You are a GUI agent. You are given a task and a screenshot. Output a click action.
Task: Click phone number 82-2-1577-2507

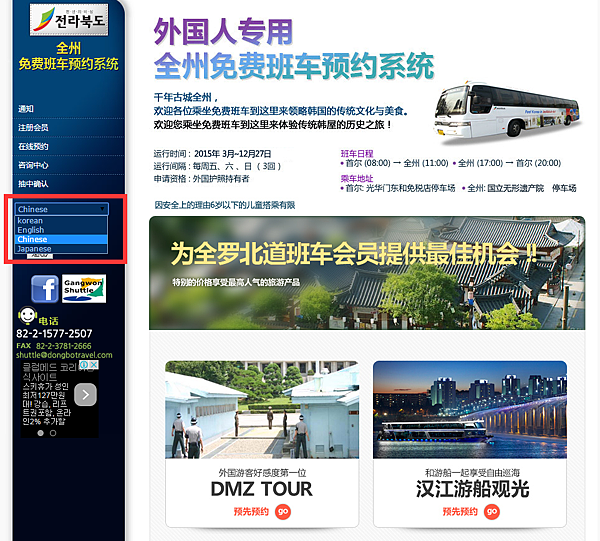click(54, 334)
